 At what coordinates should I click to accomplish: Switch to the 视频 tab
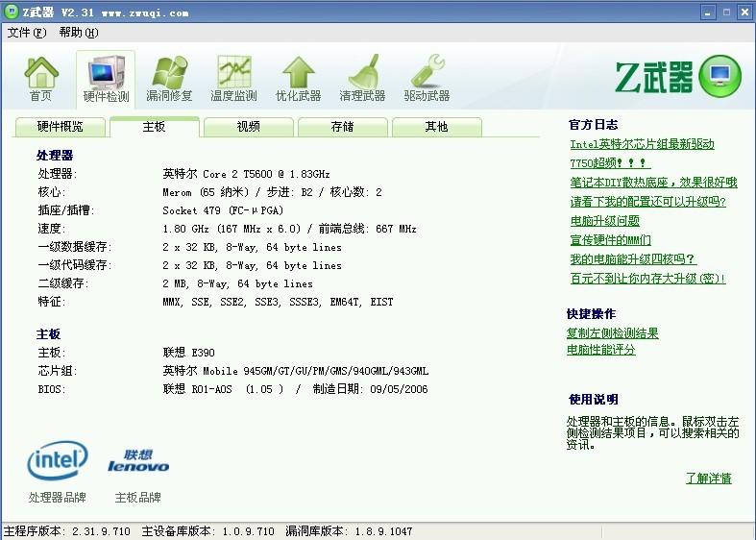point(248,127)
